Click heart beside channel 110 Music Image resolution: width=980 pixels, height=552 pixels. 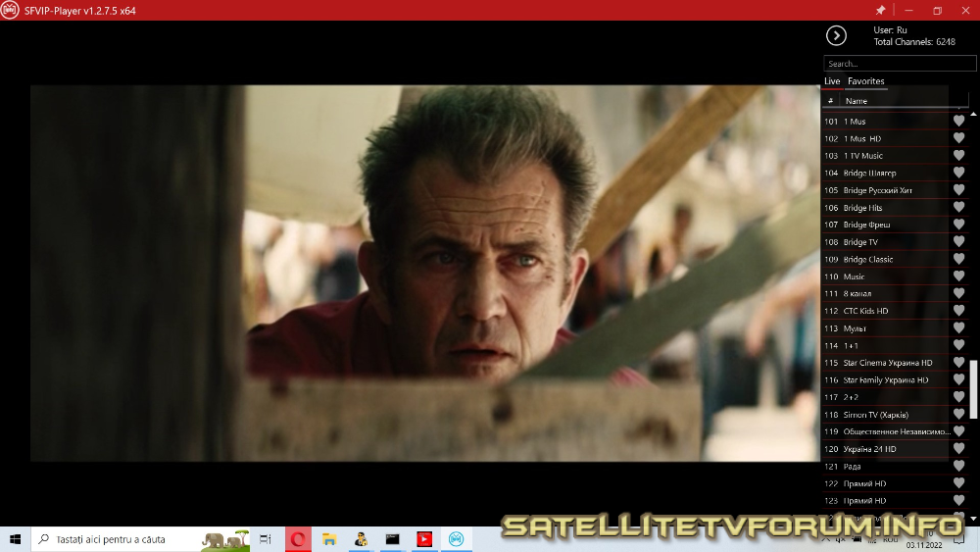[958, 276]
